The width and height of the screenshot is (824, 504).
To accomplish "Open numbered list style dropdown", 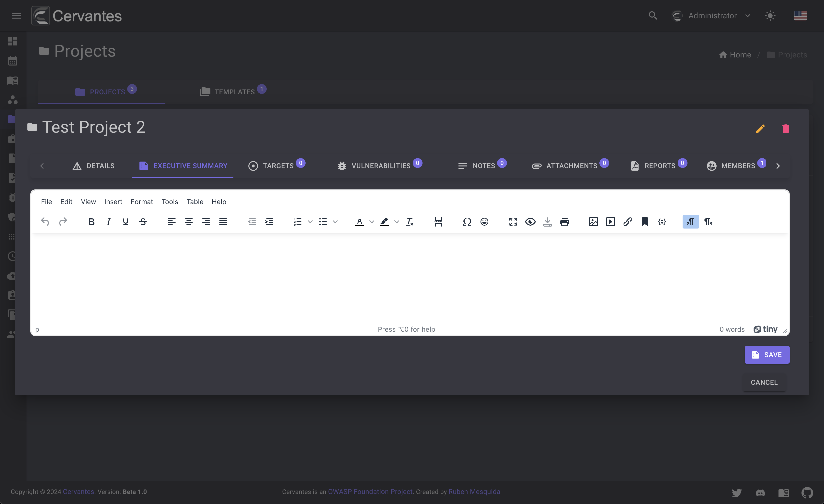I will tap(310, 222).
